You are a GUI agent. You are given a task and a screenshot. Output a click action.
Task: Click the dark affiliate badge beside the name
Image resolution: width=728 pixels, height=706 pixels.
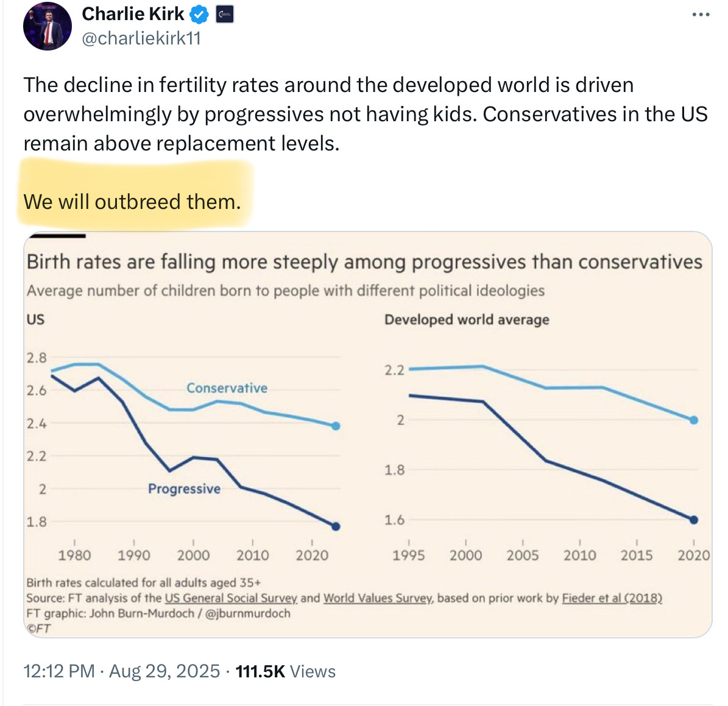(225, 15)
